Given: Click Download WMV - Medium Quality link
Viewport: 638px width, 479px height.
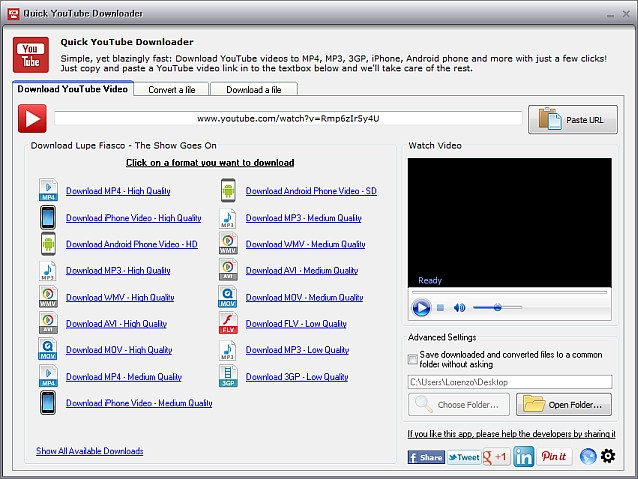Looking at the screenshot, I should [305, 244].
